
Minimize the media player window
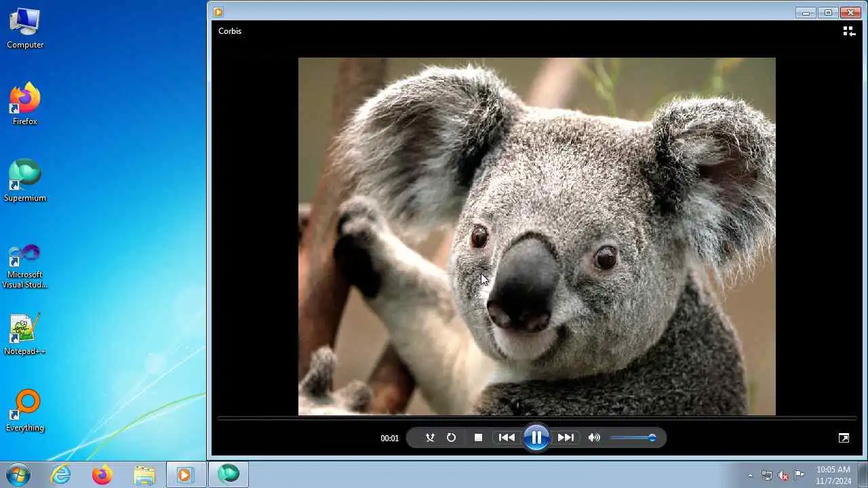click(x=806, y=12)
